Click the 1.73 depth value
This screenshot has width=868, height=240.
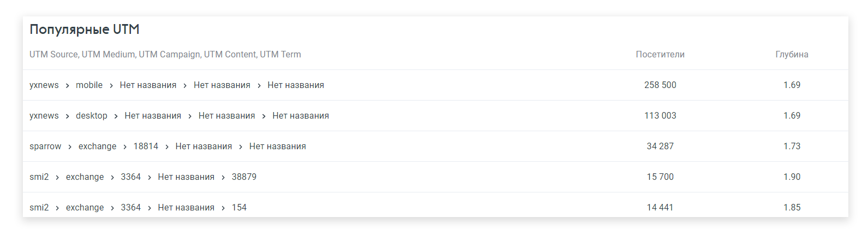pyautogui.click(x=792, y=147)
